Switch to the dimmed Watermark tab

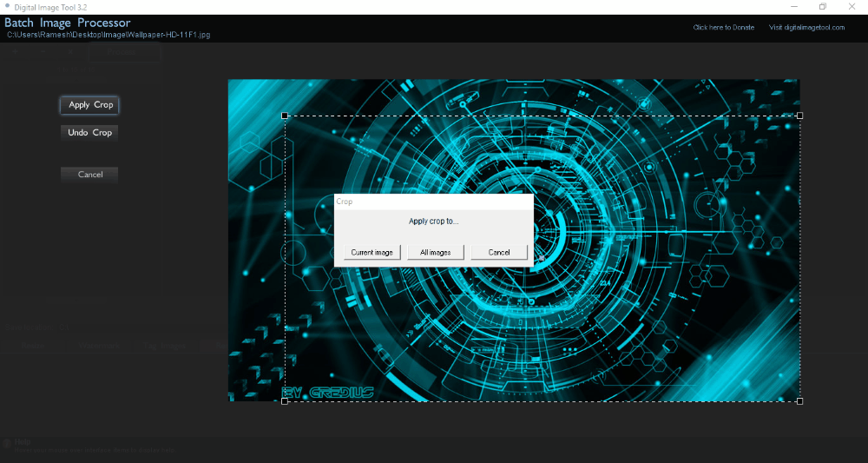pyautogui.click(x=99, y=346)
